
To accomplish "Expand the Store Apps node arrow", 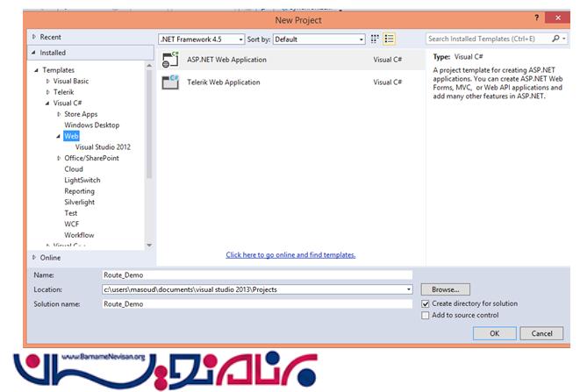I will (x=59, y=114).
